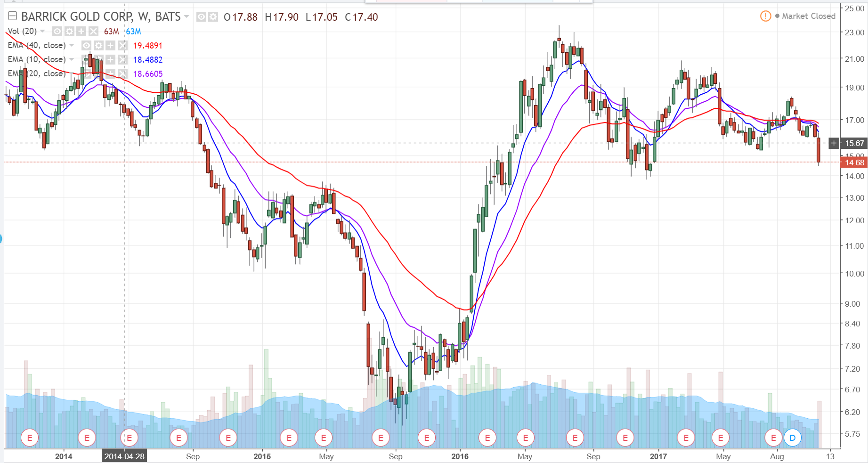Viewport: 868px width, 463px height.
Task: Click the EMA (20, close) indicator label
Action: click(x=37, y=73)
